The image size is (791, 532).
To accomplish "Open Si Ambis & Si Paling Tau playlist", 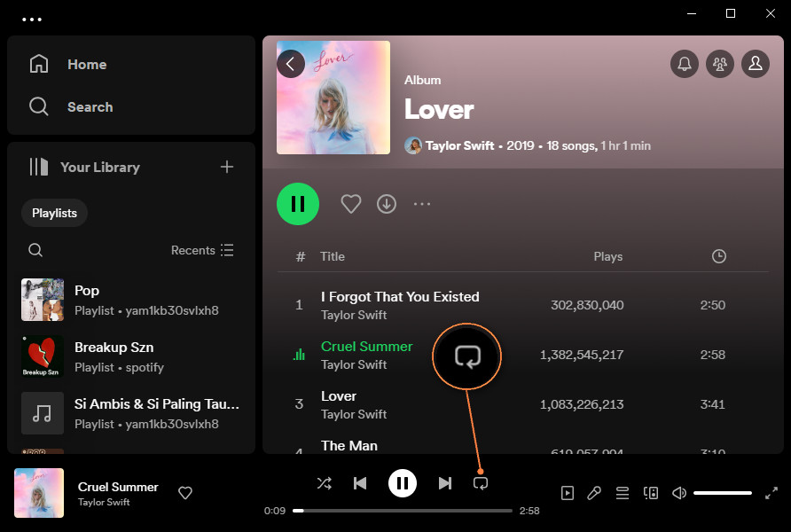I will [x=131, y=413].
